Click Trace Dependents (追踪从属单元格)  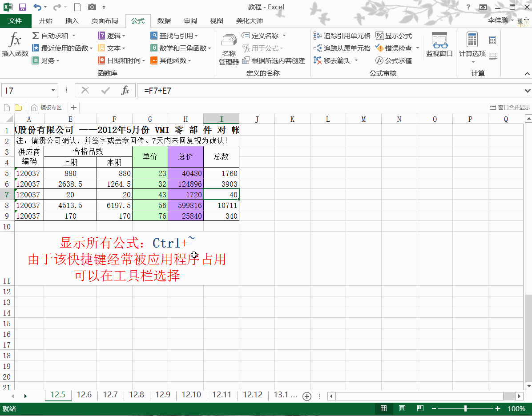[x=342, y=48]
